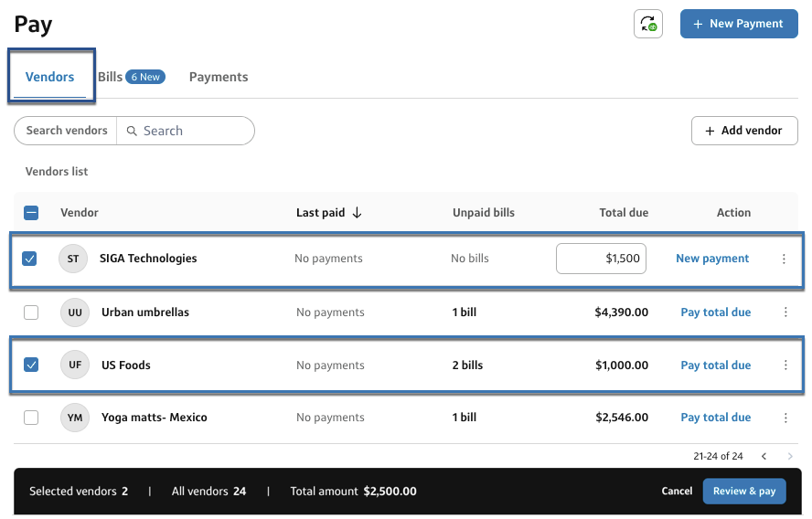The height and width of the screenshot is (519, 812).
Task: Click Pay total due for Urban umbrellas
Action: [715, 312]
